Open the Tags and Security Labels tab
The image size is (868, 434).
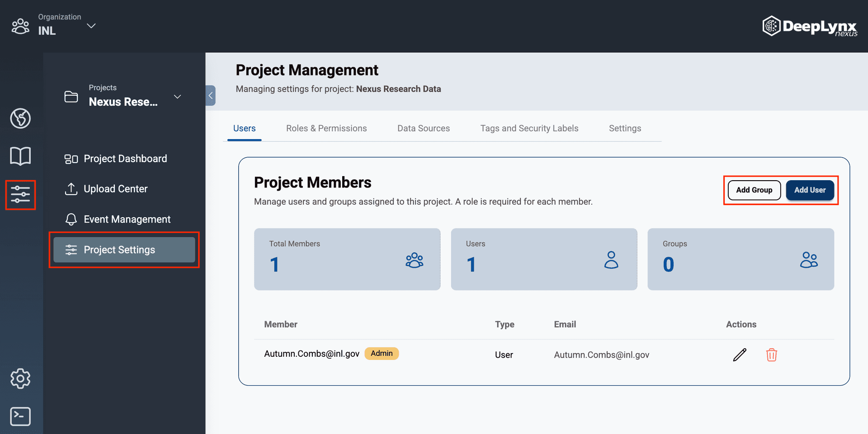pyautogui.click(x=529, y=128)
